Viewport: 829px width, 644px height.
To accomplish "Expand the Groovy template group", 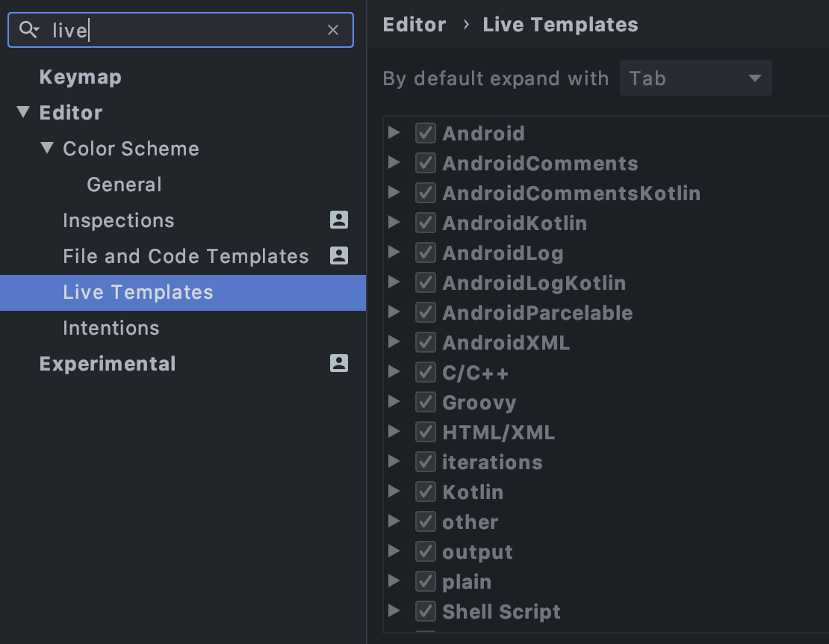I will tap(394, 402).
